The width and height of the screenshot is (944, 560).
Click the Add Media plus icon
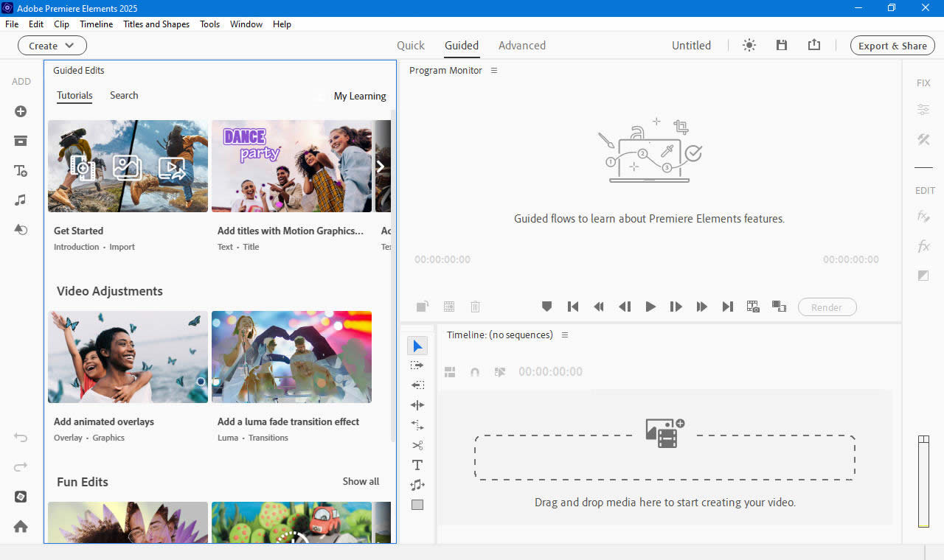[21, 111]
